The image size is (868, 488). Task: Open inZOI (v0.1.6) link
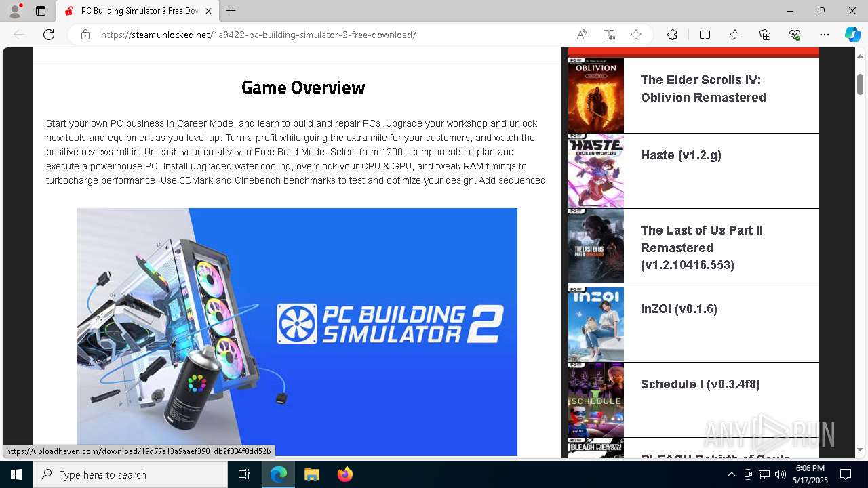[679, 309]
